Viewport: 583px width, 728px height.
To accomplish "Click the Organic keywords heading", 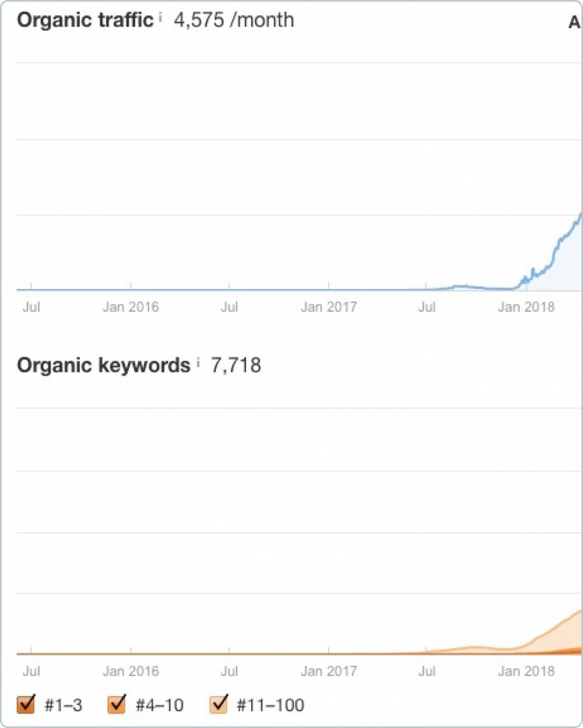I will (103, 365).
